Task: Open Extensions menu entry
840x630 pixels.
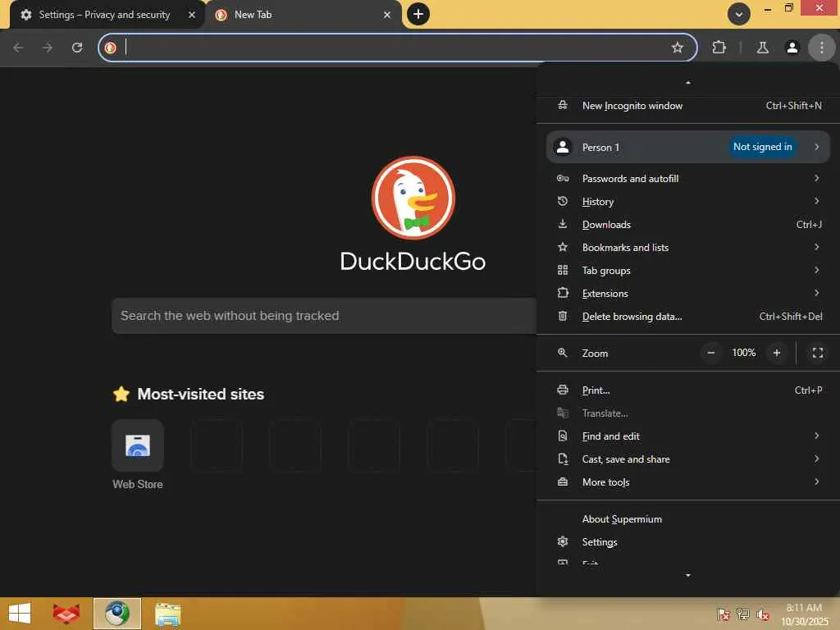Action: (x=688, y=294)
